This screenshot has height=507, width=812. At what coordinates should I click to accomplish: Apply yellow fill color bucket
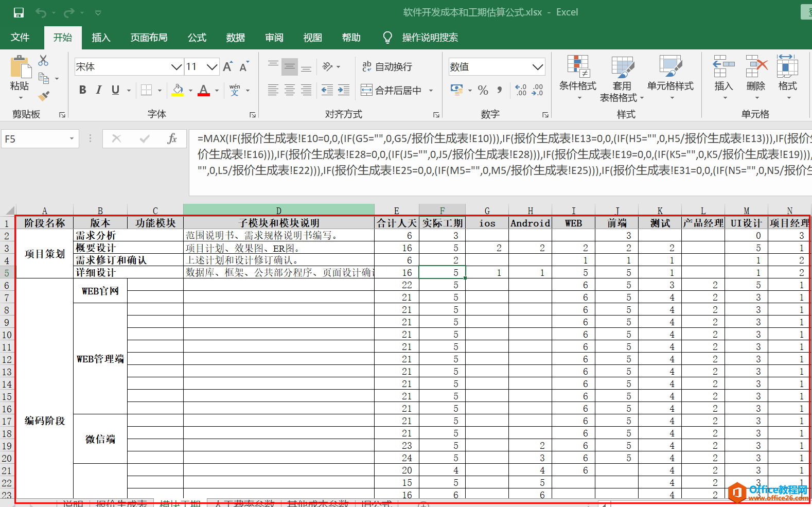coord(178,90)
